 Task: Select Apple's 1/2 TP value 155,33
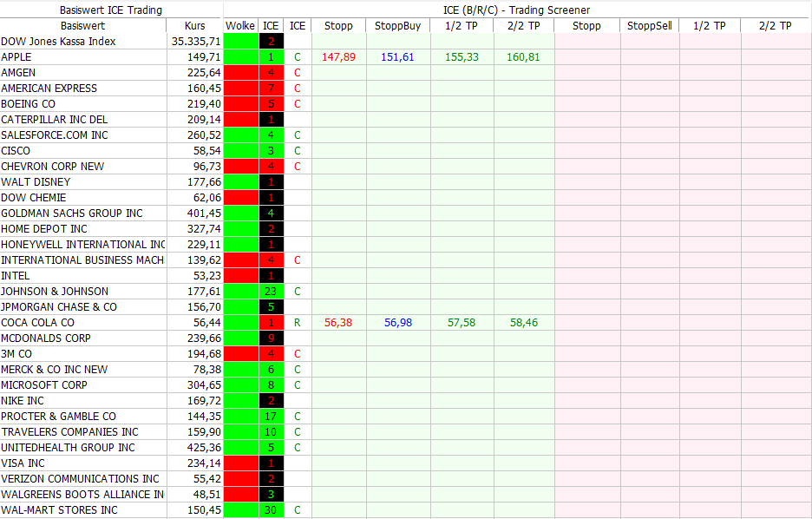[462, 57]
